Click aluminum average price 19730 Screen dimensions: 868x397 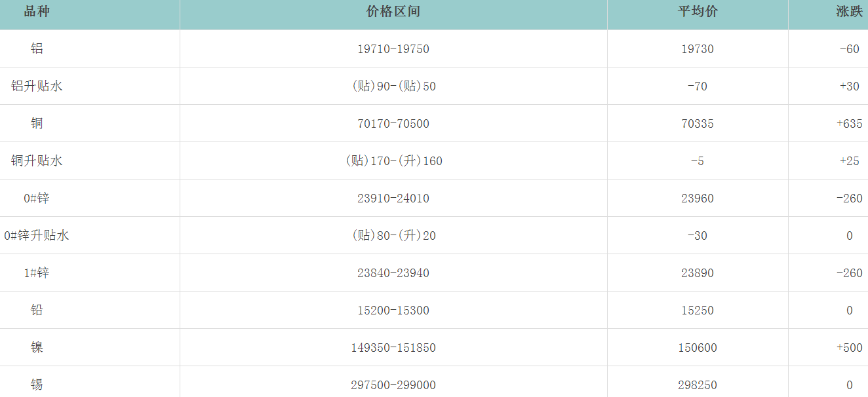(x=698, y=49)
